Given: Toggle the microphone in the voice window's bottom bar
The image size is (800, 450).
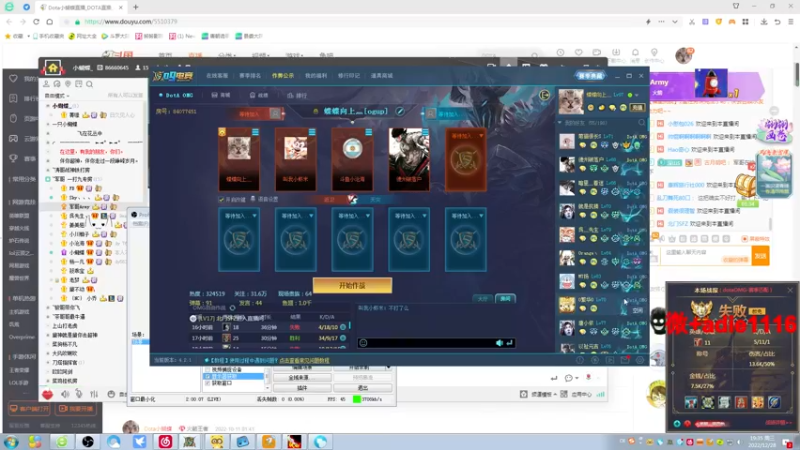Looking at the screenshot, I should (79, 394).
